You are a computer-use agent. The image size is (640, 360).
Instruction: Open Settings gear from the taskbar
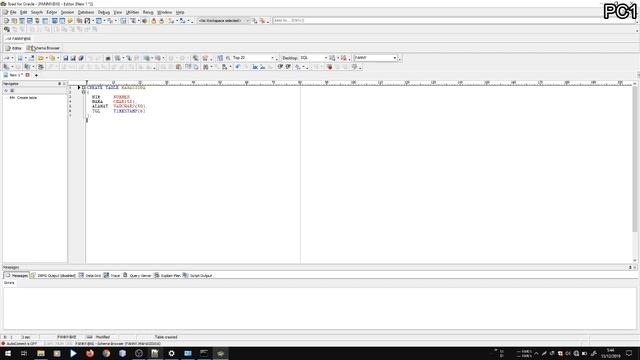click(171, 353)
